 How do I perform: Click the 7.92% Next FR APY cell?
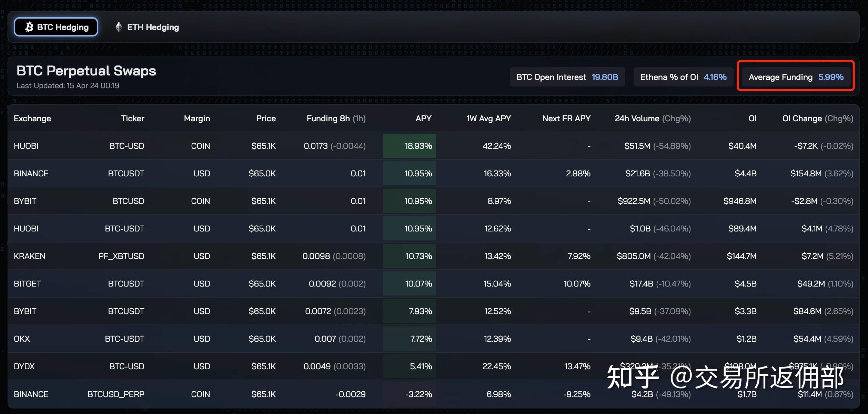[579, 256]
